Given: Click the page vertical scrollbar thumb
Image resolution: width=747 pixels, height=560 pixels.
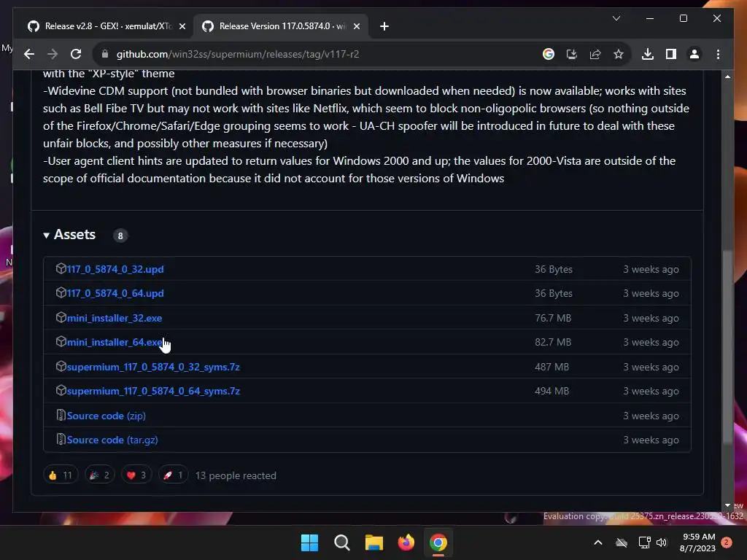Looking at the screenshot, I should 727,348.
